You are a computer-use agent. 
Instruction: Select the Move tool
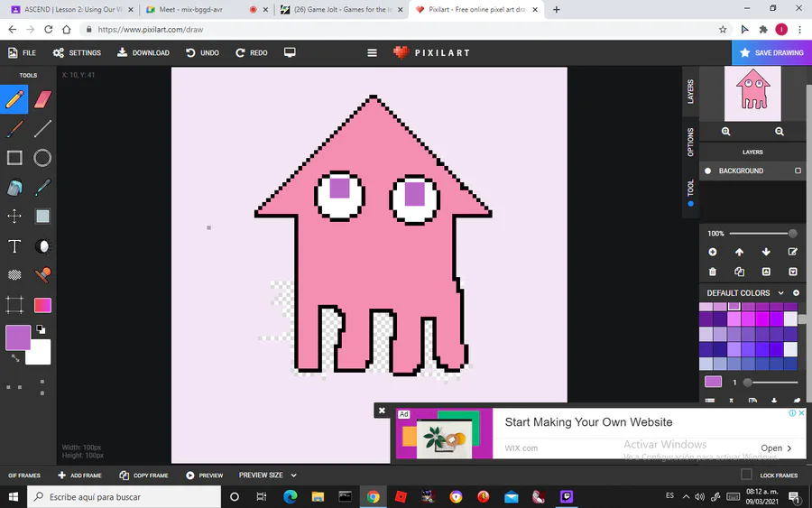(x=14, y=216)
